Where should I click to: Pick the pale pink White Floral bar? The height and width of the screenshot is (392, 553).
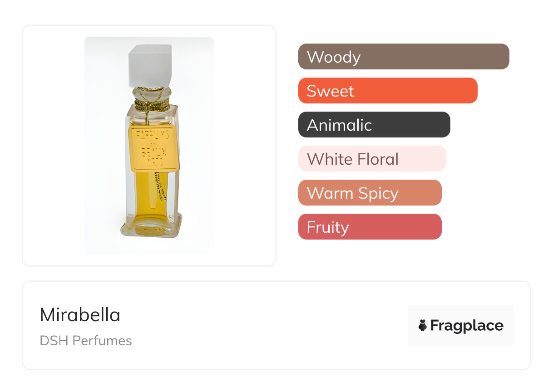[372, 159]
